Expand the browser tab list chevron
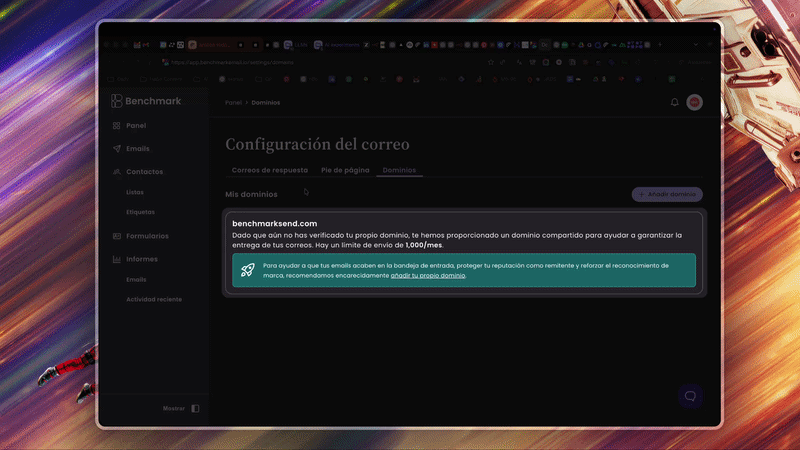 (695, 45)
